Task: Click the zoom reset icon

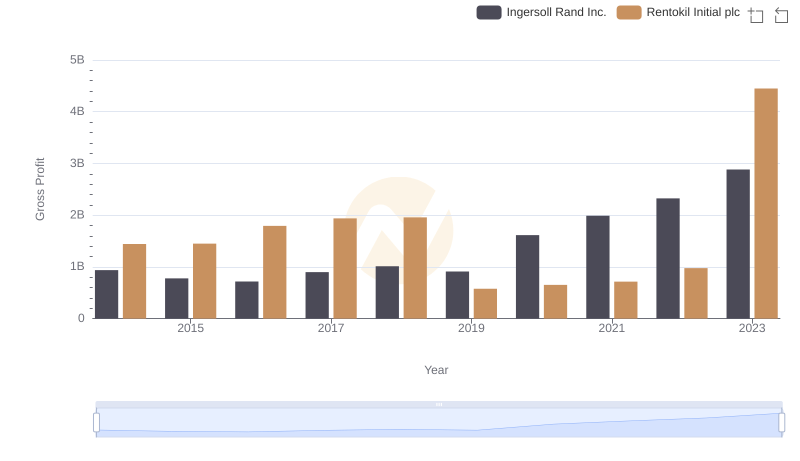Action: 781,15
